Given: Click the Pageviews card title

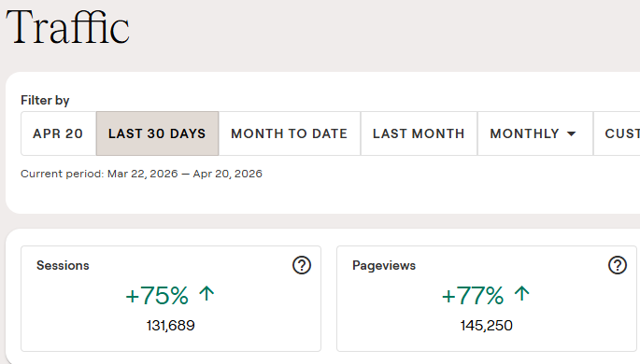Looking at the screenshot, I should tap(384, 266).
